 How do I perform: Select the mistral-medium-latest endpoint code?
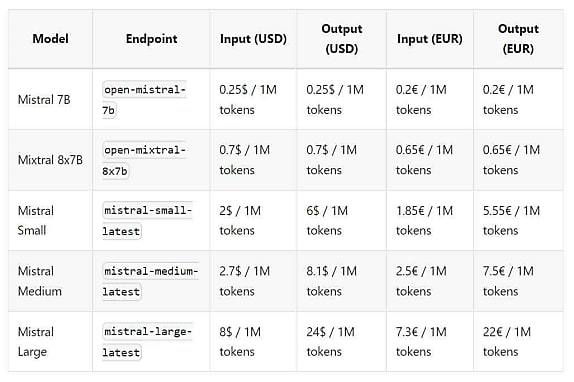pyautogui.click(x=150, y=281)
